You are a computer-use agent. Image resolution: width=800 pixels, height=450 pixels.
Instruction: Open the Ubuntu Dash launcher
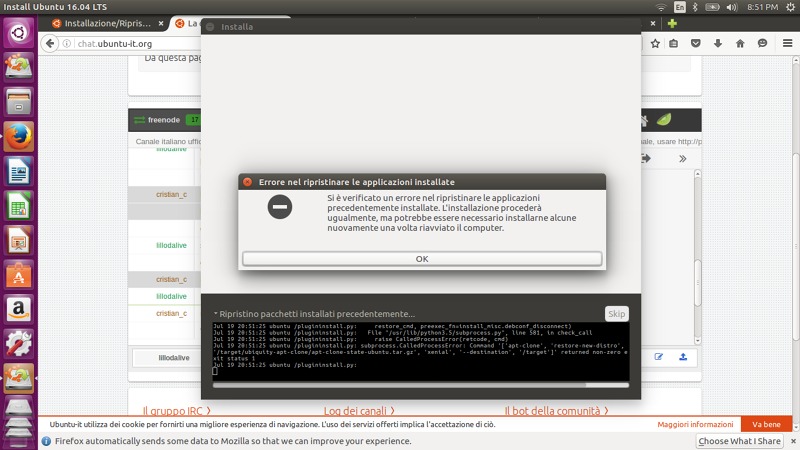click(x=18, y=33)
